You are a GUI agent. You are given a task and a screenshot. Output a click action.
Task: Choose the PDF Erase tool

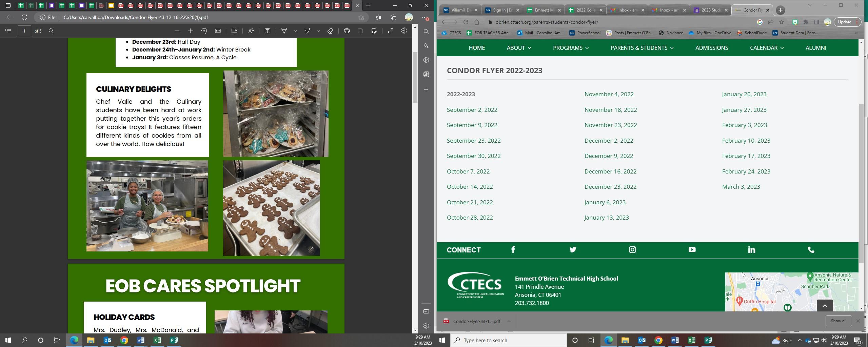tap(330, 31)
